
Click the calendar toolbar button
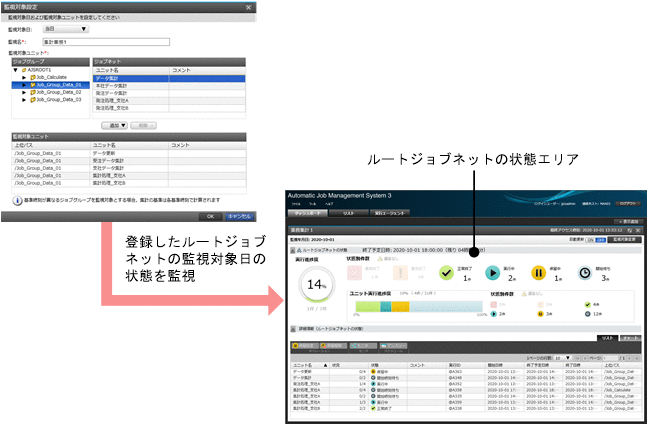click(x=393, y=346)
